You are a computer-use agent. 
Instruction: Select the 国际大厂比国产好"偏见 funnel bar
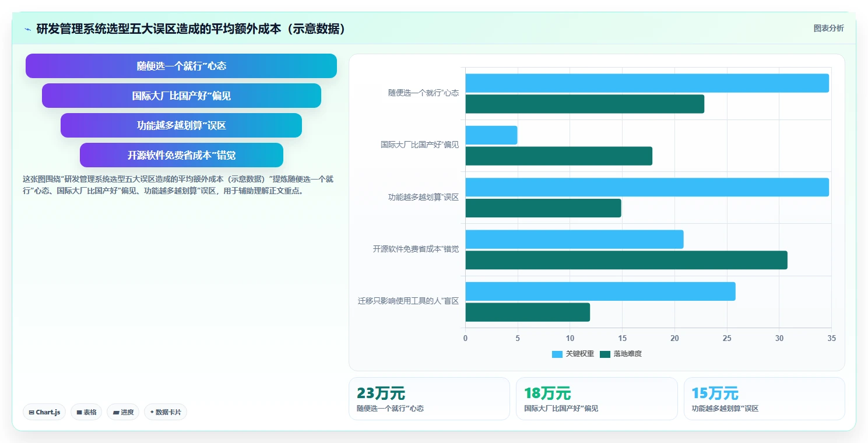pos(181,96)
